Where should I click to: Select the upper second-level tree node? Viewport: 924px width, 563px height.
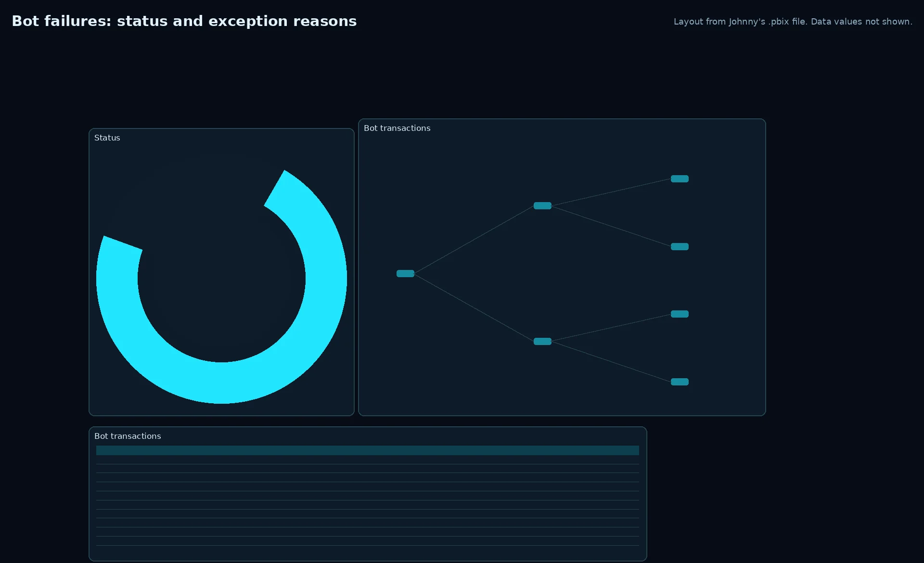(542, 205)
